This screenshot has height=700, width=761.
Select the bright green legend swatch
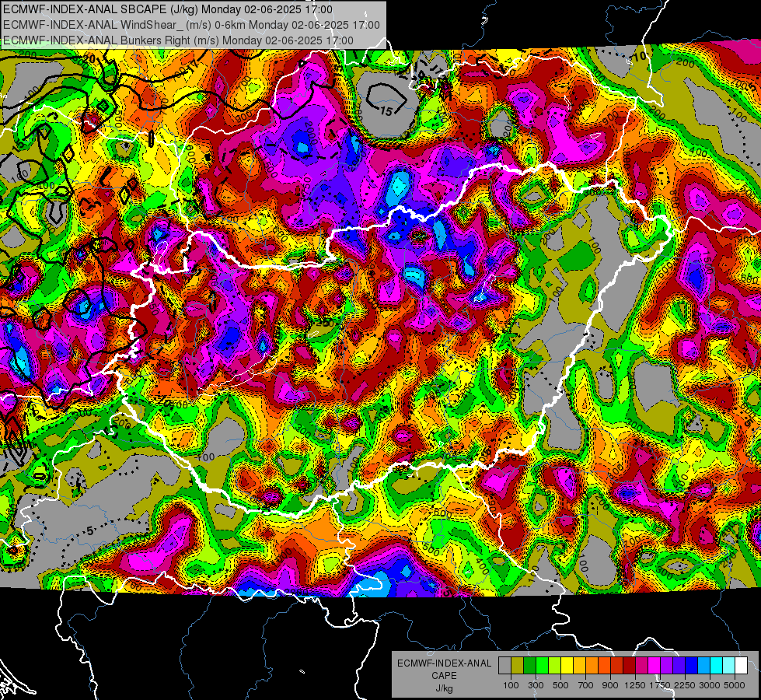click(542, 665)
